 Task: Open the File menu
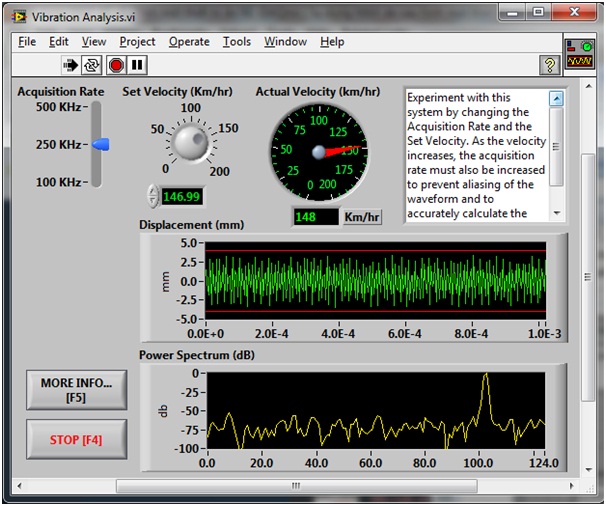pos(27,41)
